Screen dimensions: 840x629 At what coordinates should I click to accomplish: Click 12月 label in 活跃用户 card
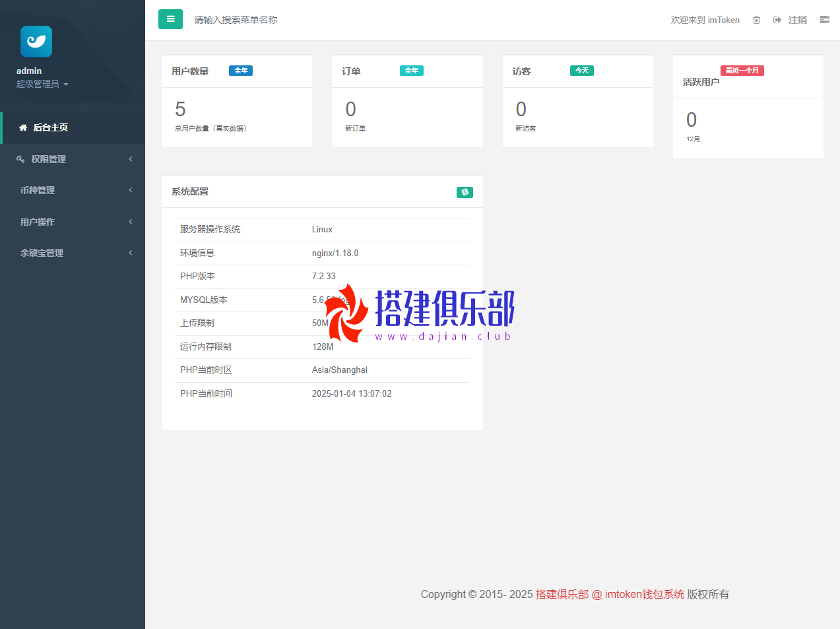(693, 139)
